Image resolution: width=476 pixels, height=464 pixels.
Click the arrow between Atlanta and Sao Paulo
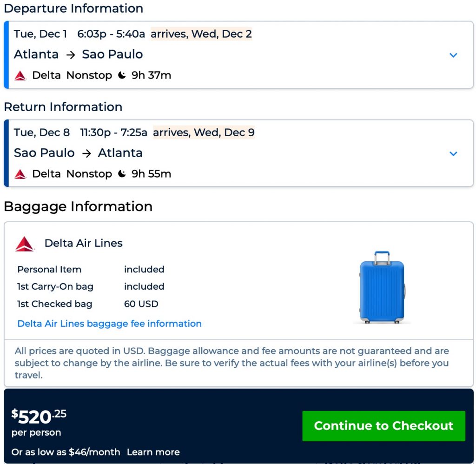71,55
